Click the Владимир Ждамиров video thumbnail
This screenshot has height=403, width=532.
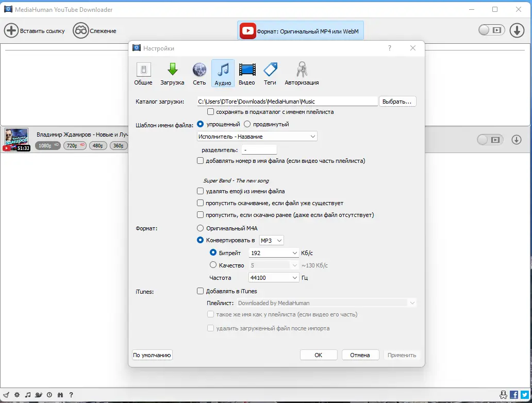coord(16,140)
